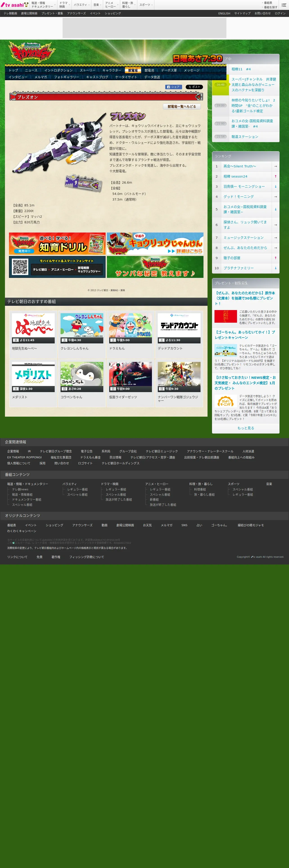Open ranking entry 相棒 season24
This screenshot has height=868, width=289.
coord(235,176)
